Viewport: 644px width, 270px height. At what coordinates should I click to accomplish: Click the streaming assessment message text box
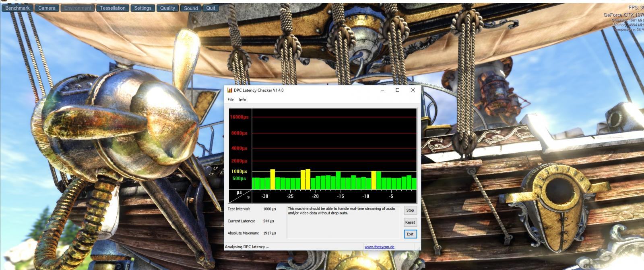(x=344, y=222)
